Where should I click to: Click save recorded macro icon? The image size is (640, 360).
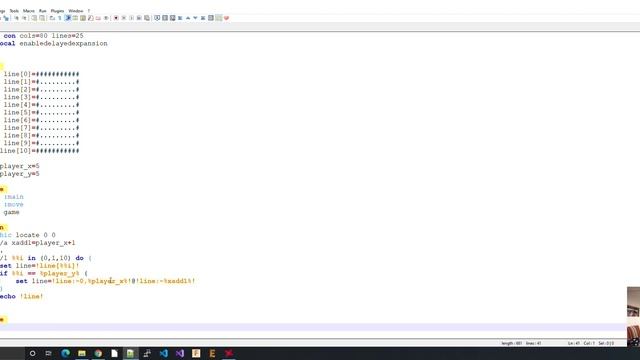[x=147, y=18]
